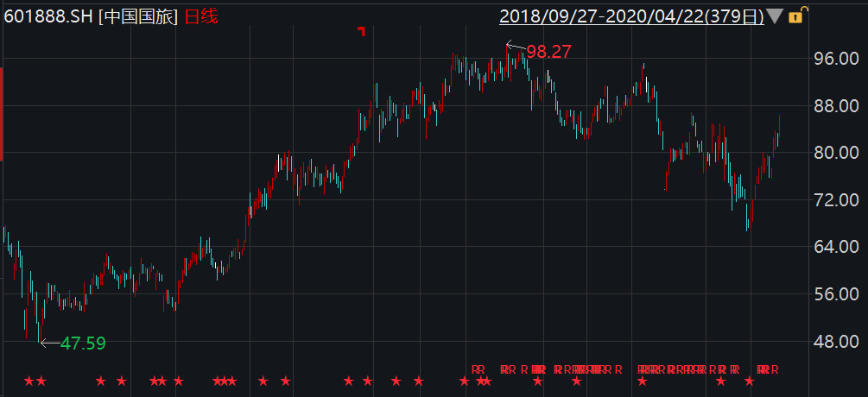
Task: Select the leftmost red star event marker
Action: point(29,381)
